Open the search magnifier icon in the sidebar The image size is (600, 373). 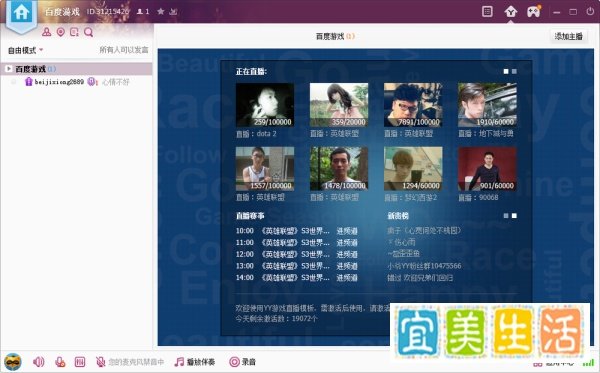click(88, 32)
